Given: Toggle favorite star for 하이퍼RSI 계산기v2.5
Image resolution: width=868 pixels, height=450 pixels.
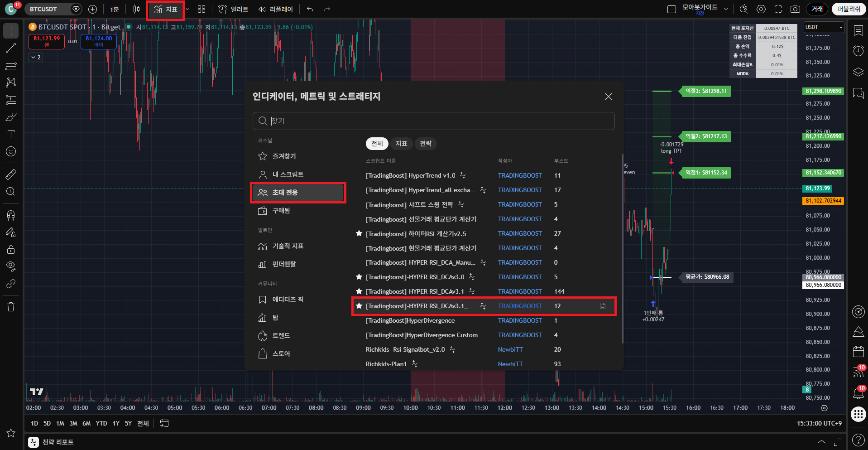Looking at the screenshot, I should point(359,233).
